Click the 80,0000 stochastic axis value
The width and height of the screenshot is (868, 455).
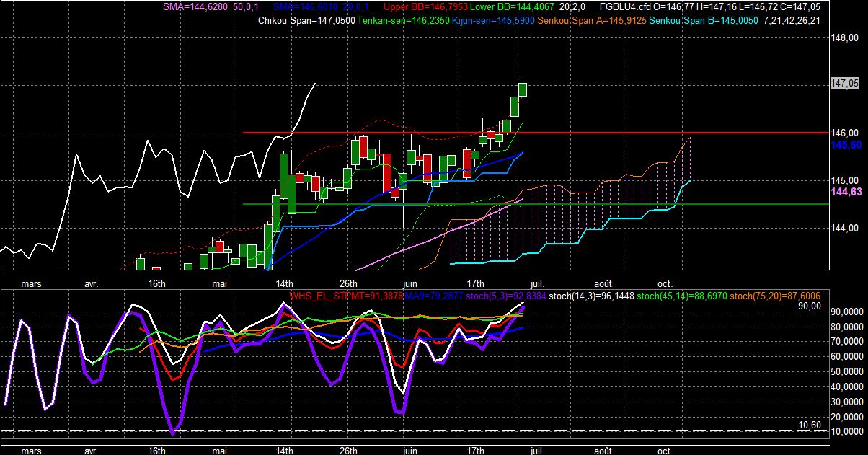point(846,327)
